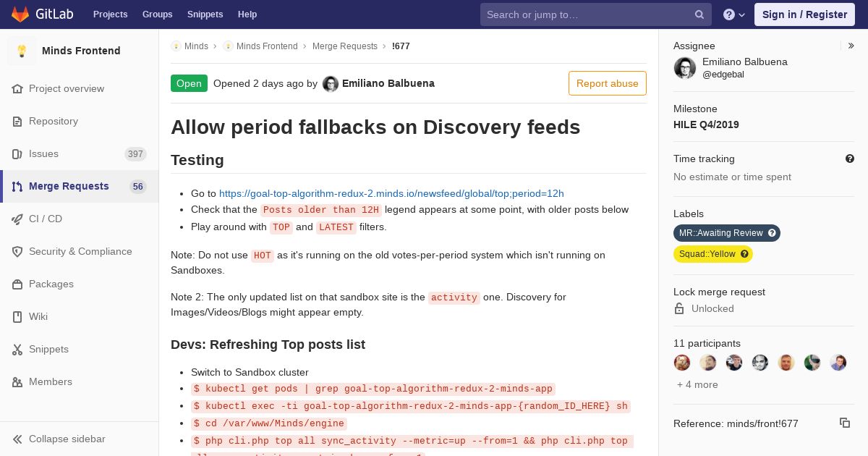The width and height of the screenshot is (868, 456).
Task: Open Help in the top navbar
Action: click(247, 14)
